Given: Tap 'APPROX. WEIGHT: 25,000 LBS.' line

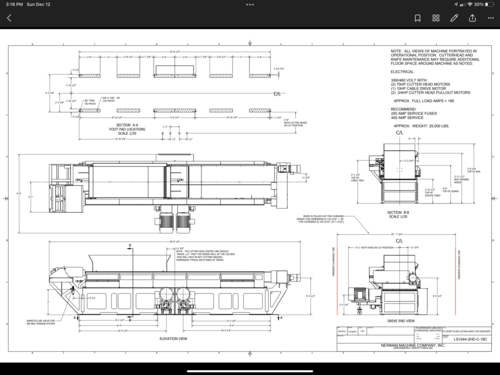Looking at the screenshot, I should click(x=421, y=126).
